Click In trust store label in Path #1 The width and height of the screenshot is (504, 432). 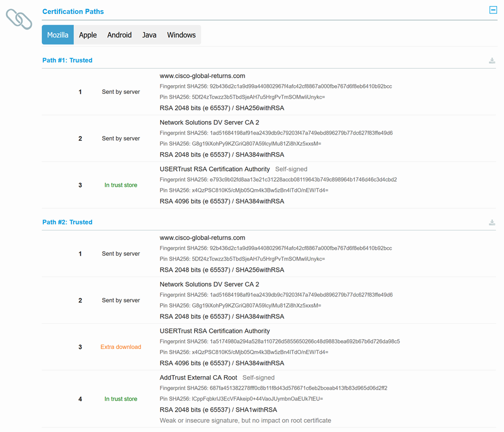pyautogui.click(x=121, y=185)
